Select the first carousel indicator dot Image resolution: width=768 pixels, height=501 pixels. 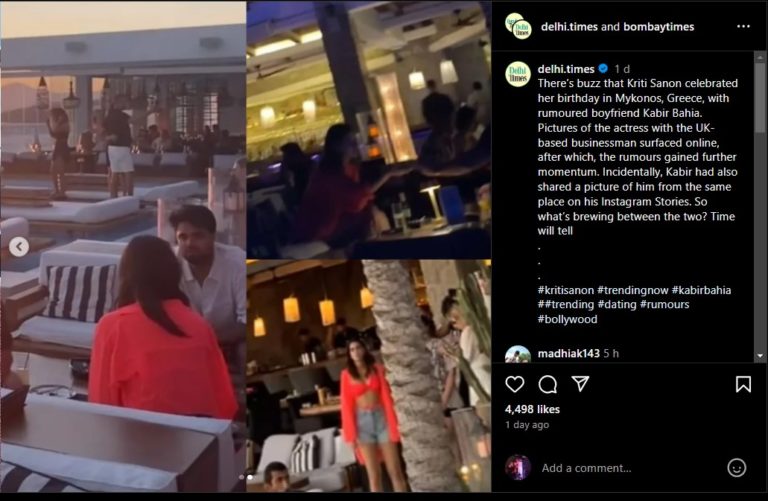click(241, 477)
